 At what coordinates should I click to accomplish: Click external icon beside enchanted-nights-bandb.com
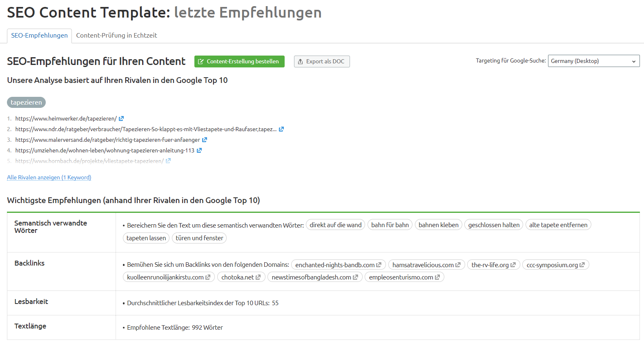click(379, 265)
